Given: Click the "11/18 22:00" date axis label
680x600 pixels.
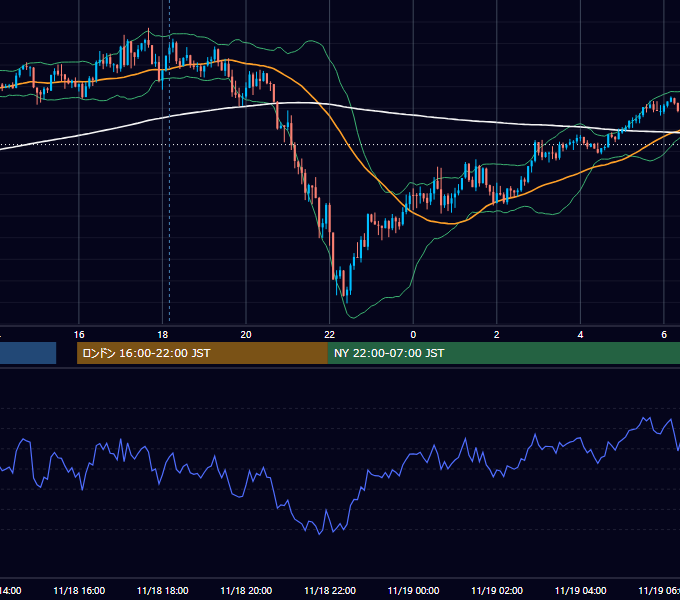Looking at the screenshot, I should click(330, 590).
